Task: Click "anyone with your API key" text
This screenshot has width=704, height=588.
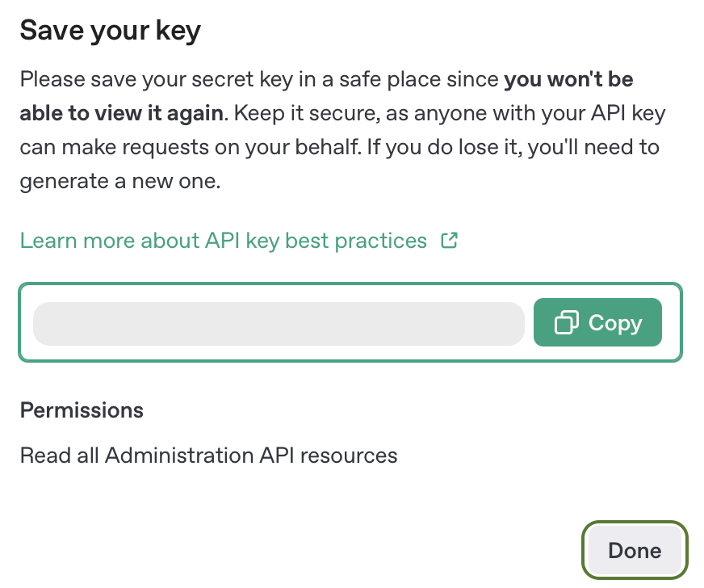Action: (525, 113)
